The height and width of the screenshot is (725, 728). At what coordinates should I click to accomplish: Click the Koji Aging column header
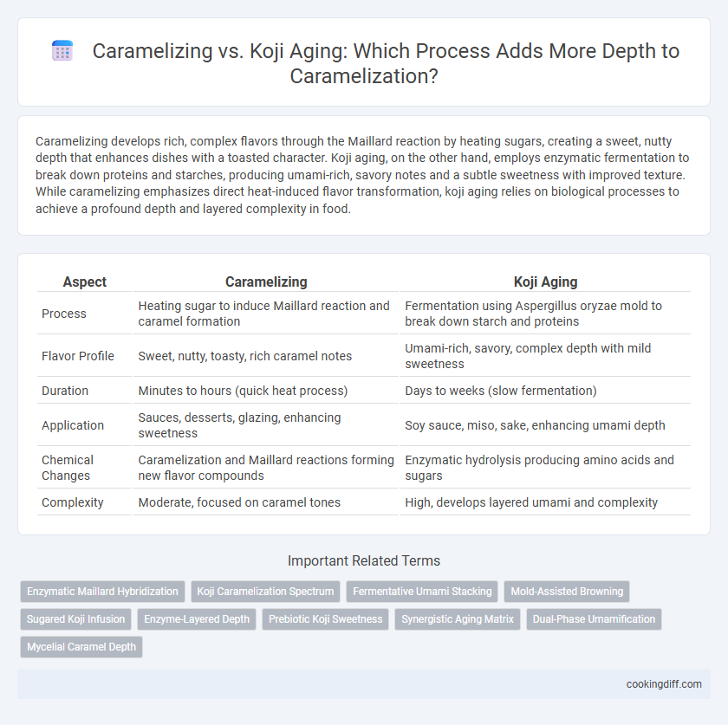(545, 282)
